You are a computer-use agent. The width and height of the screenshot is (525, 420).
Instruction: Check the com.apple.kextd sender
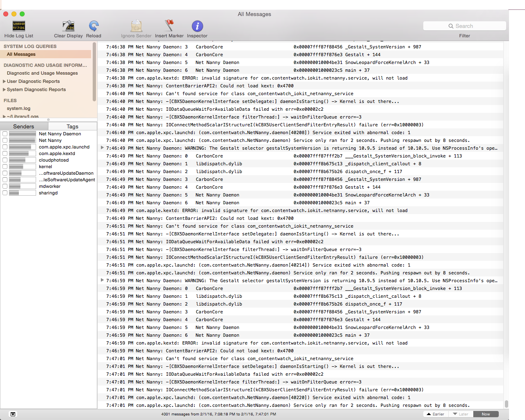(x=5, y=153)
